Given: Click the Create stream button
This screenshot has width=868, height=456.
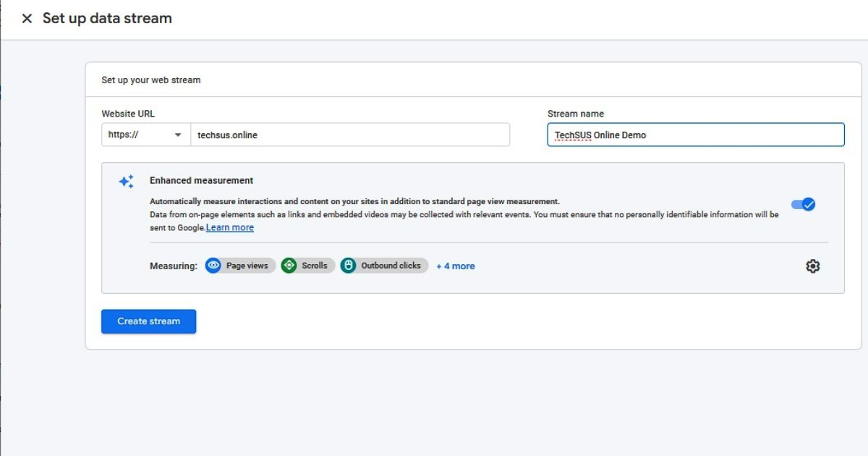Looking at the screenshot, I should pos(148,321).
